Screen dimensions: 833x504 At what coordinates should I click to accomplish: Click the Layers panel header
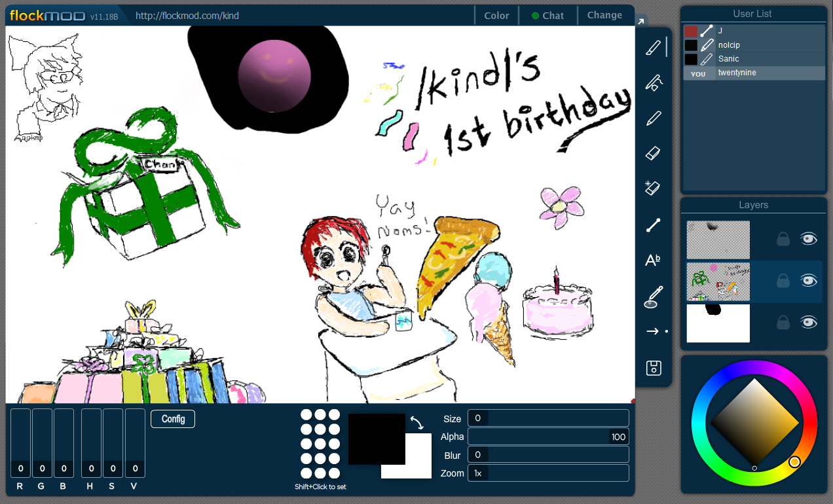coord(753,205)
